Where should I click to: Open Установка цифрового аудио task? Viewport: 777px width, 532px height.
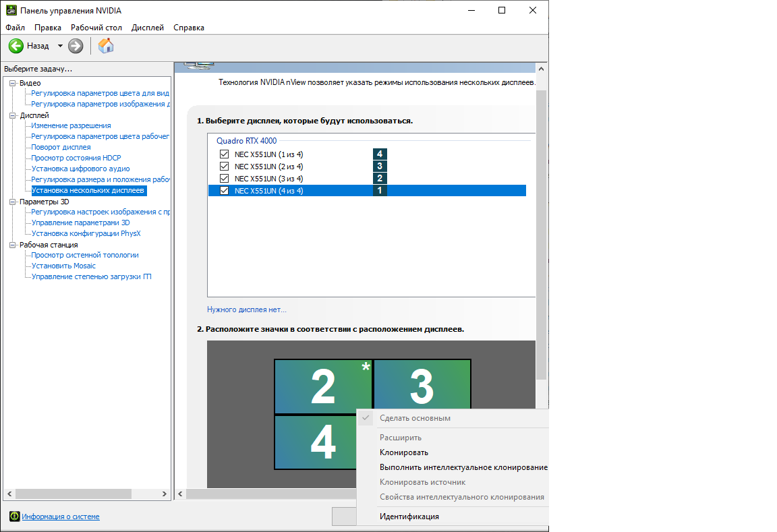pyautogui.click(x=80, y=169)
